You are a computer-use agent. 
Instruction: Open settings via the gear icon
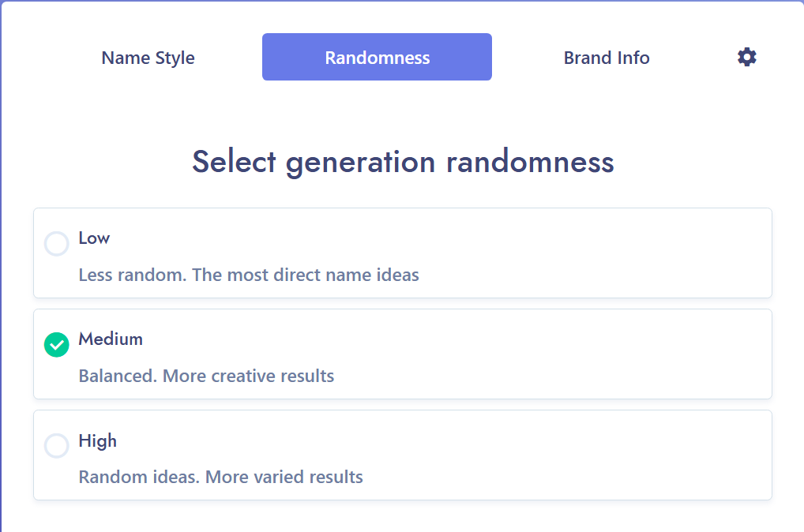click(x=746, y=56)
